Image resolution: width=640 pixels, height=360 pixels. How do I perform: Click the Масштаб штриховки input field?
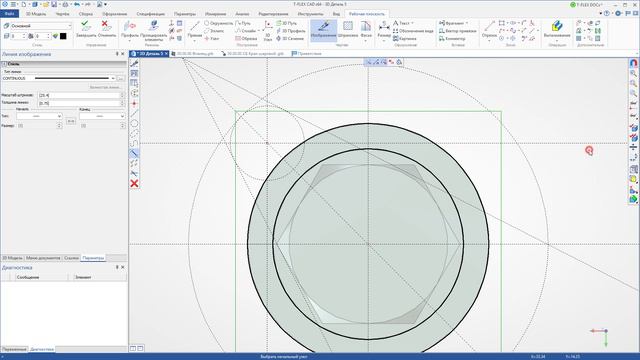[x=80, y=95]
